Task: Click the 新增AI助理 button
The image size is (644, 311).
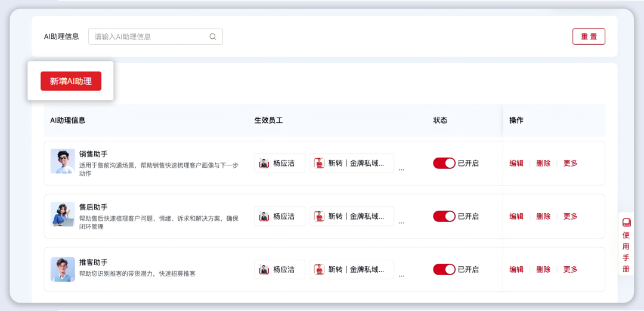Action: click(71, 81)
